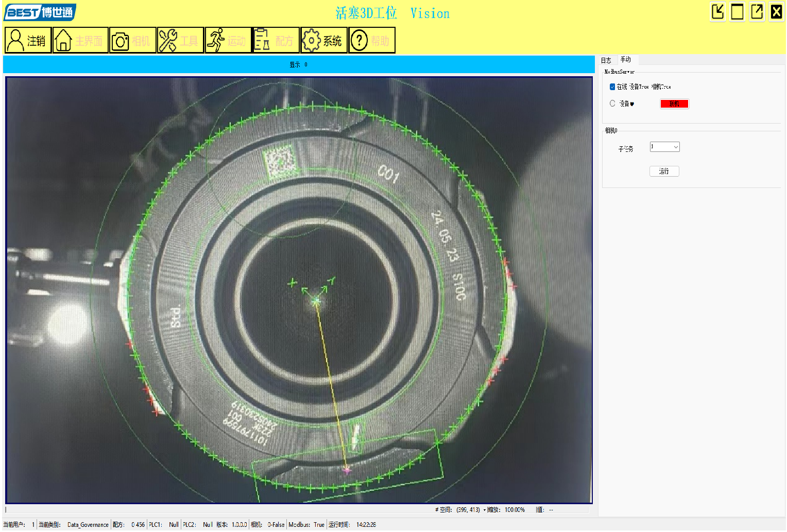Click the Modbus True status entry
The height and width of the screenshot is (532, 787).
click(306, 525)
